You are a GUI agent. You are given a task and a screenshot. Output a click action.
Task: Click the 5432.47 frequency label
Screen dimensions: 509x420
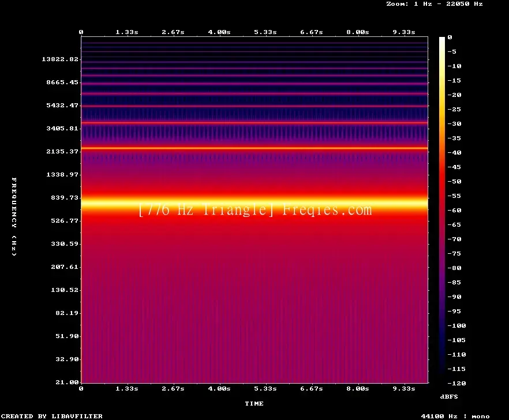[x=62, y=105]
